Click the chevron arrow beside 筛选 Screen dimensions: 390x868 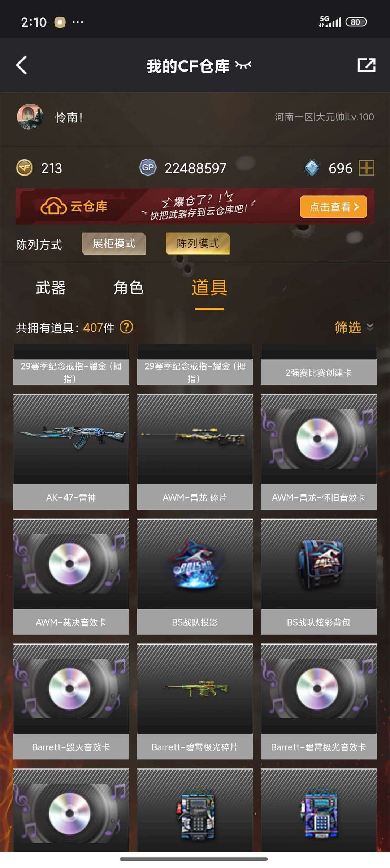370,327
